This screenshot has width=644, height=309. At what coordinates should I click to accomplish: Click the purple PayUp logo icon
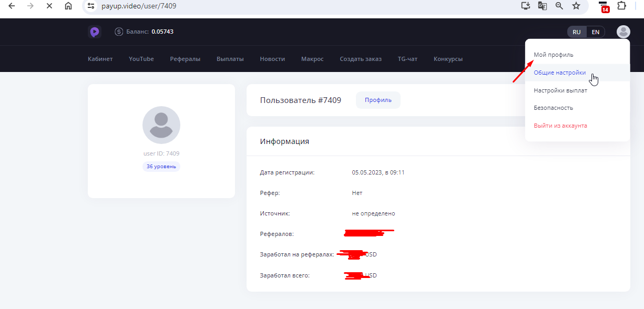(94, 32)
